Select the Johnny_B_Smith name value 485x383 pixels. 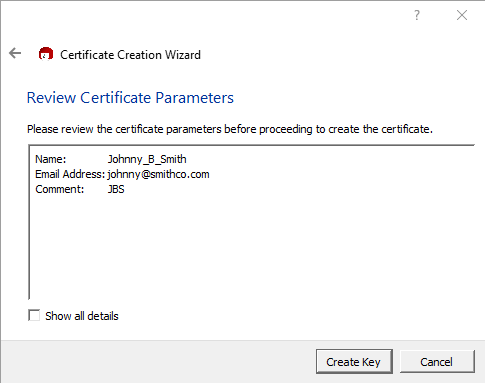147,159
